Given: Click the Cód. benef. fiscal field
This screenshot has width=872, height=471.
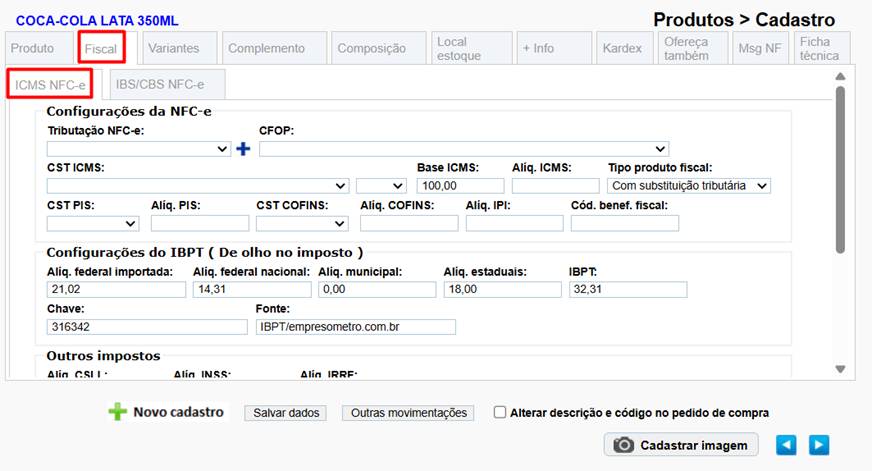Looking at the screenshot, I should coord(625,224).
